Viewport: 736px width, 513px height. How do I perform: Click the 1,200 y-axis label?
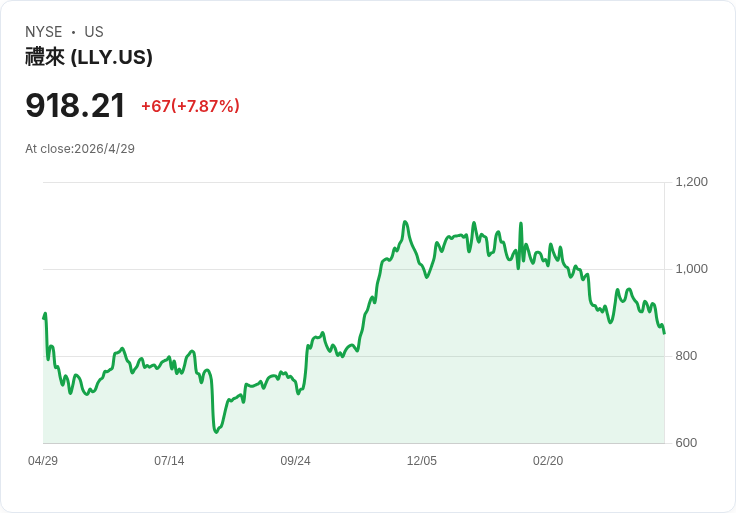691,182
